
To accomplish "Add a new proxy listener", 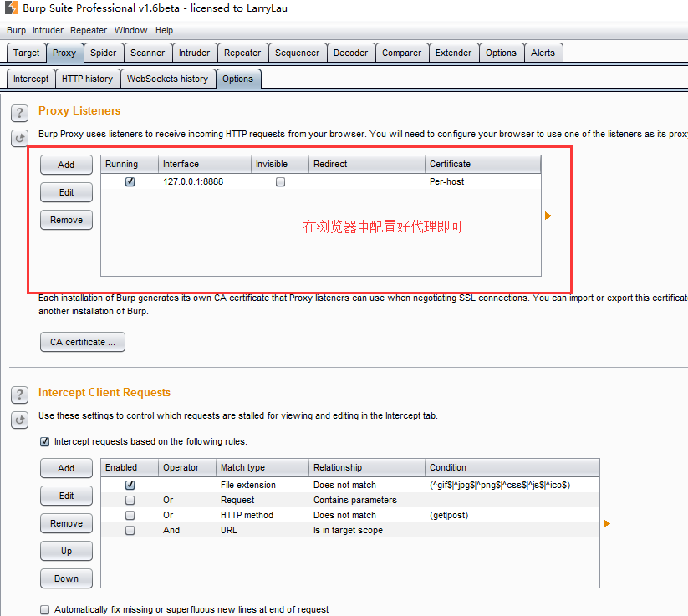I will tap(66, 165).
